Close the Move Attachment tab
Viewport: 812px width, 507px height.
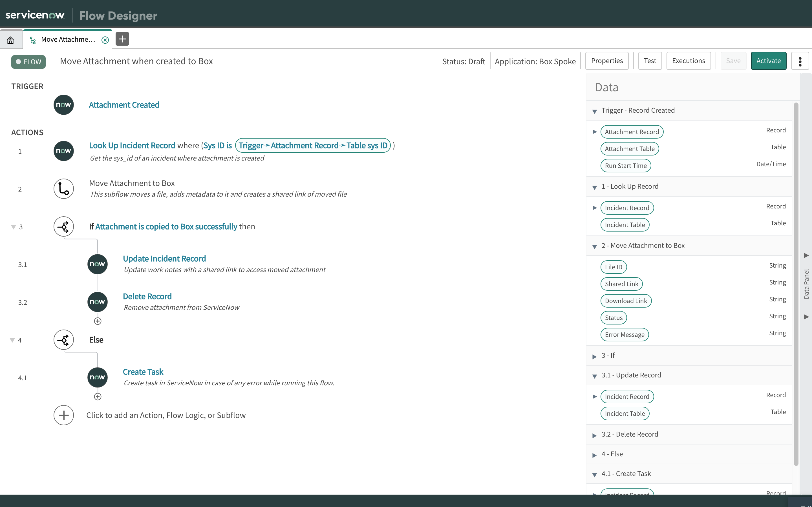pyautogui.click(x=105, y=40)
